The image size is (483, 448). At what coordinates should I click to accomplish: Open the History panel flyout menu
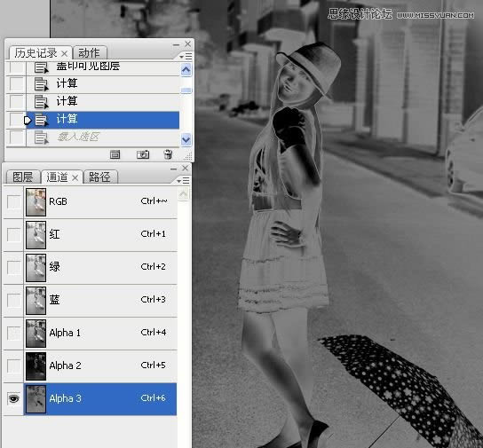click(x=186, y=57)
